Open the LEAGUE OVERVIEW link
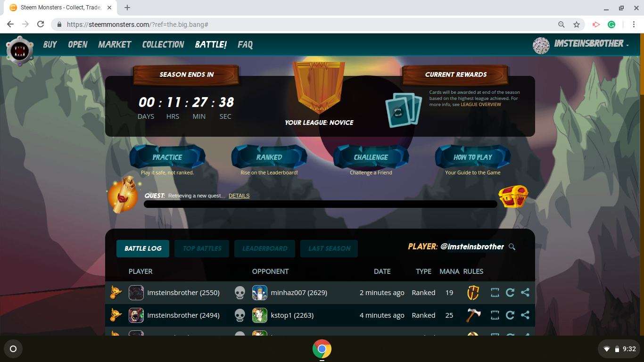The image size is (644, 362). [x=481, y=105]
